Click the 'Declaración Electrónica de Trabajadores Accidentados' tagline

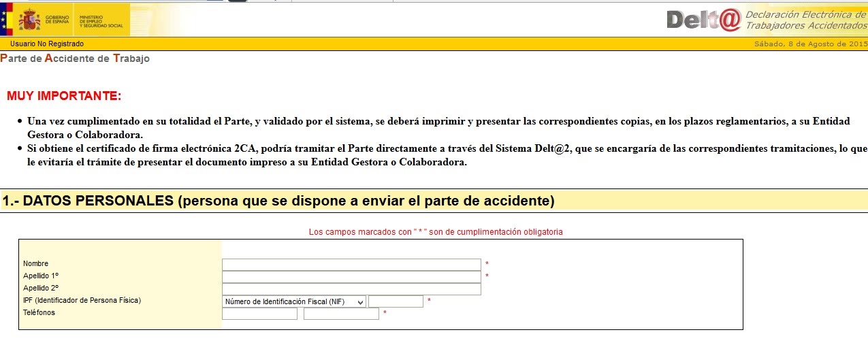pyautogui.click(x=805, y=20)
